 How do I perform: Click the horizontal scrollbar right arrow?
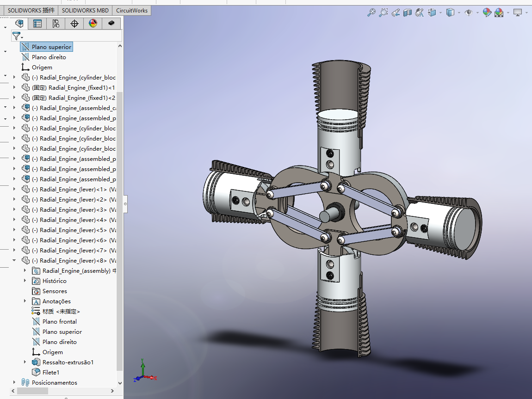click(112, 391)
